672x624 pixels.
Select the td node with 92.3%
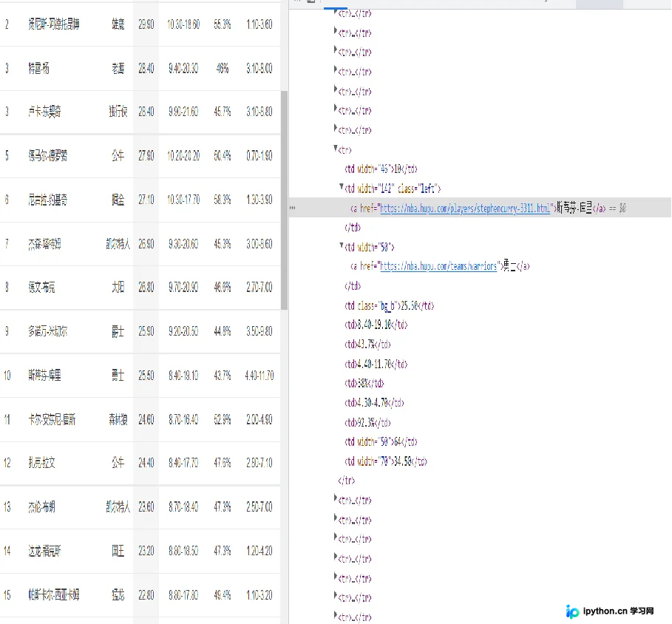pos(367,423)
